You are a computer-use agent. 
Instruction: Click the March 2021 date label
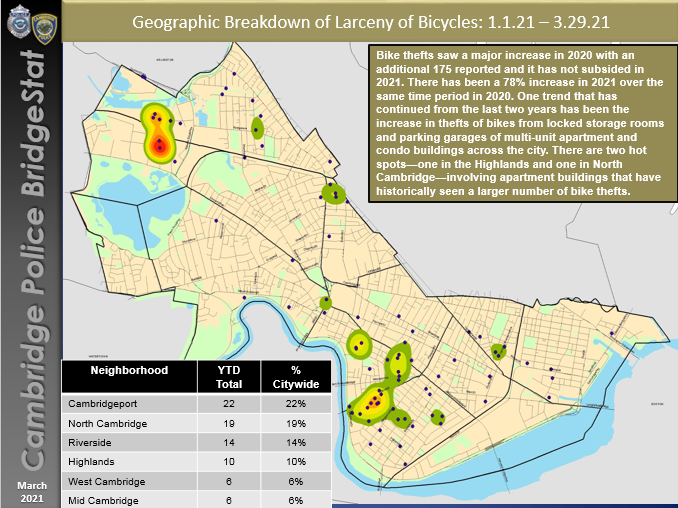coord(32,491)
